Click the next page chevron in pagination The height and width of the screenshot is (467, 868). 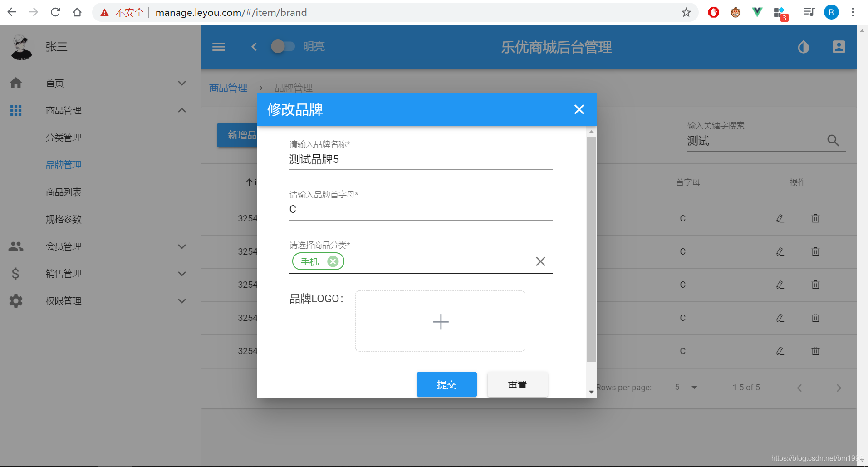(x=838, y=388)
